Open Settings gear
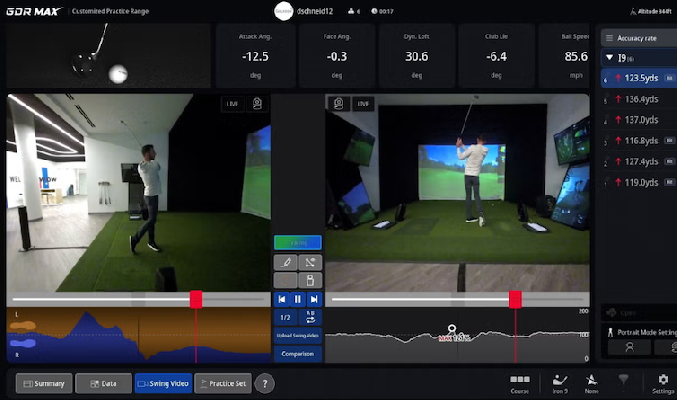The height and width of the screenshot is (400, 677). point(663,384)
